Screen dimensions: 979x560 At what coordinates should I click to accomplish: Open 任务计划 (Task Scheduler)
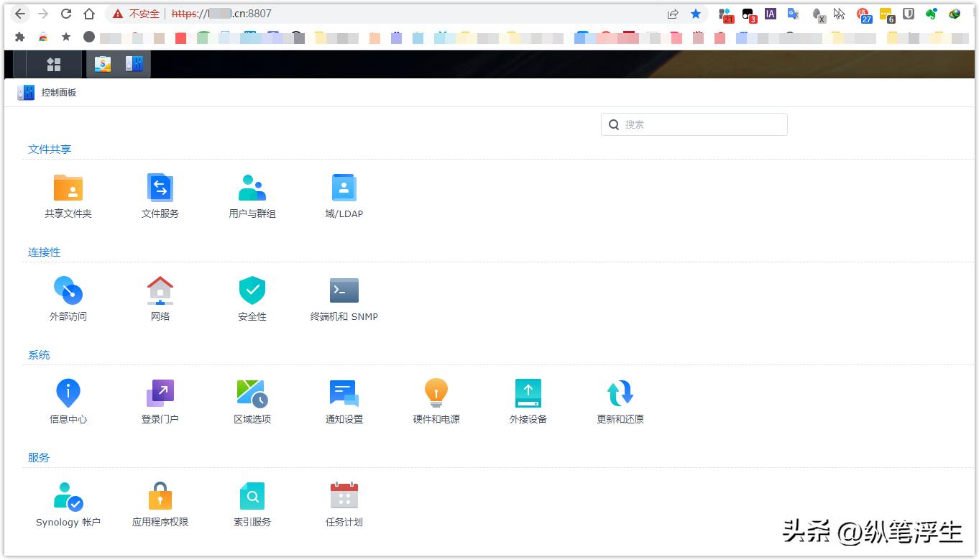[344, 502]
